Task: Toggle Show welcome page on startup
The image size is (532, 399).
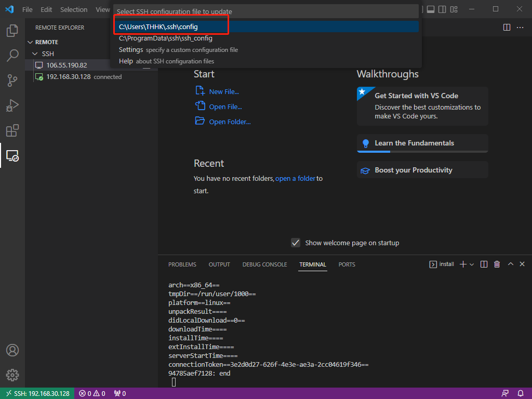Action: point(296,242)
